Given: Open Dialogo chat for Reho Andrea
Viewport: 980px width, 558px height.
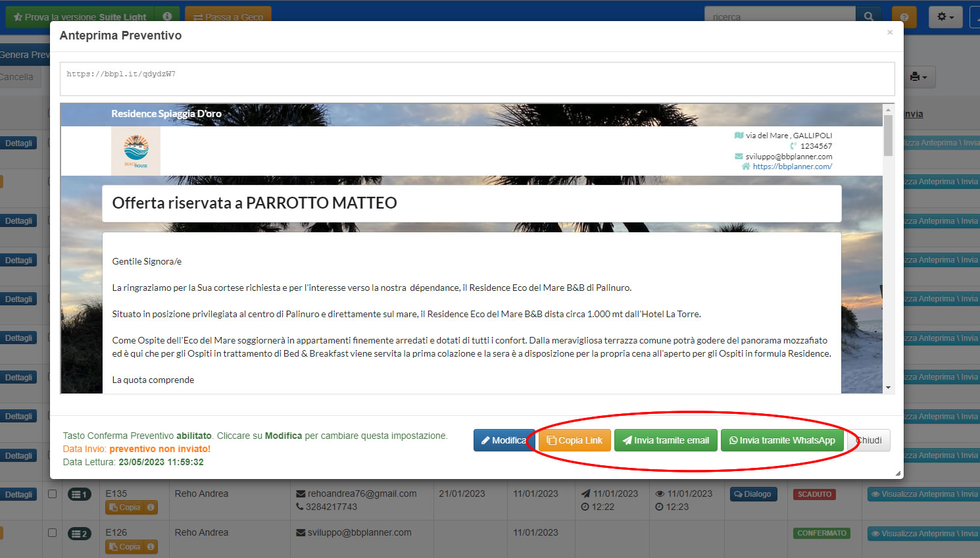Looking at the screenshot, I should [752, 494].
